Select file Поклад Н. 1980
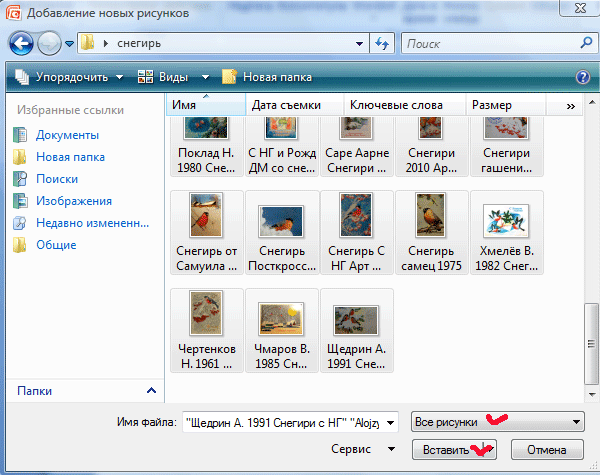Viewport: 600px width, 475px height. (207, 146)
